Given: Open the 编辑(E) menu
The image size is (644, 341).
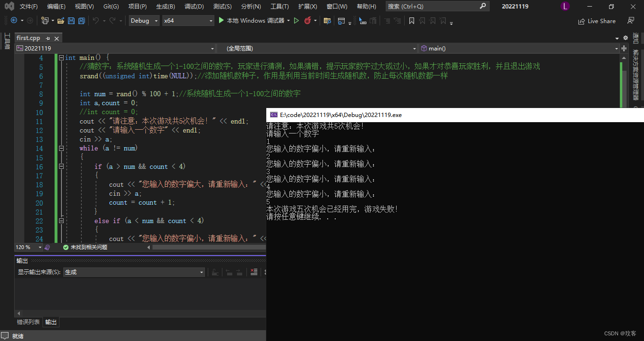Looking at the screenshot, I should pos(56,7).
